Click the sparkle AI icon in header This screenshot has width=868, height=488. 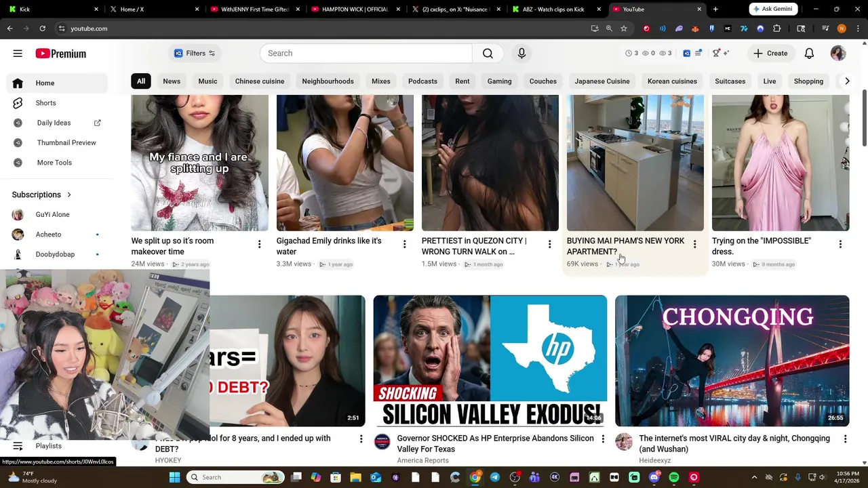[726, 54]
